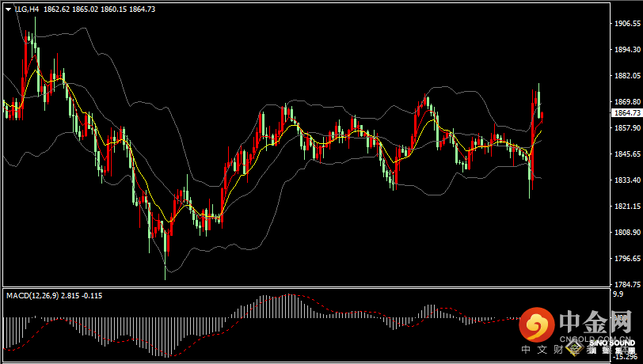Click the red swirl CNGOLD logo icon
Viewport: 643px width, 364px height.
tap(537, 324)
